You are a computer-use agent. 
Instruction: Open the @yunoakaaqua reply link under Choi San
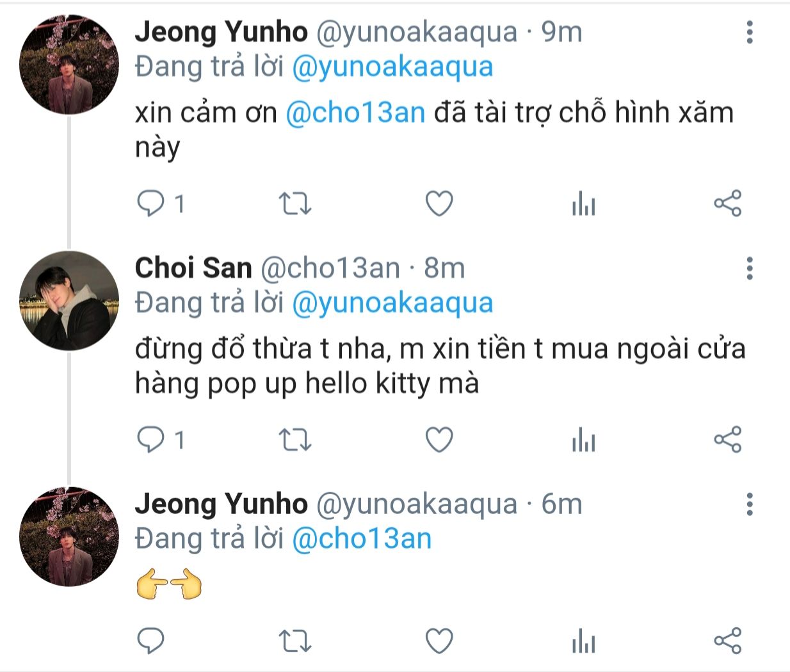[392, 303]
